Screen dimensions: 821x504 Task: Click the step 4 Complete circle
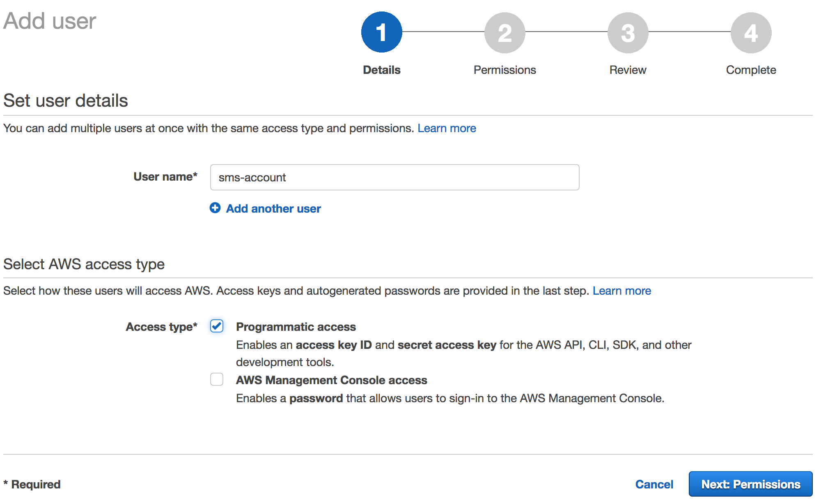coord(751,32)
